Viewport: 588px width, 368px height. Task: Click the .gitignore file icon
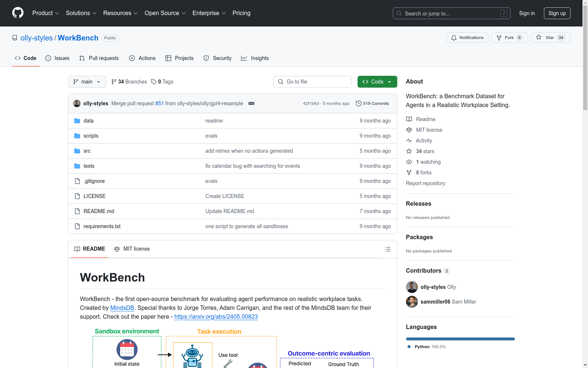pos(77,181)
